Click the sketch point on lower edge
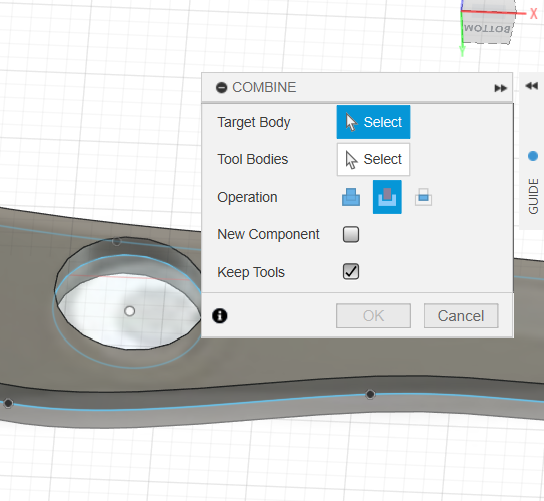Screen dimensions: 544x501 pyautogui.click(x=370, y=394)
